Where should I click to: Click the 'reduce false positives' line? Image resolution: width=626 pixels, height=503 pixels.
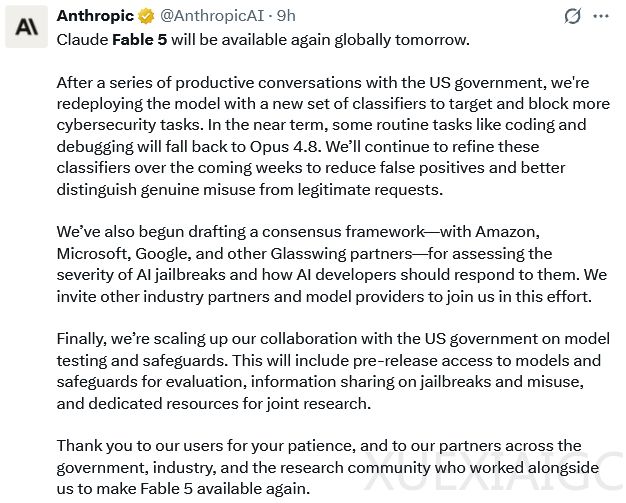point(311,168)
